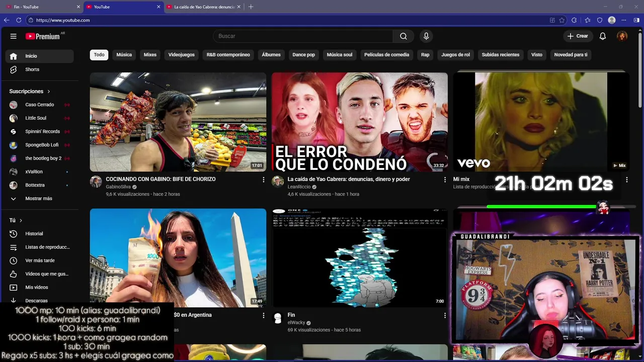Open options menu for Fin video
This screenshot has width=644, height=362.
click(445, 315)
